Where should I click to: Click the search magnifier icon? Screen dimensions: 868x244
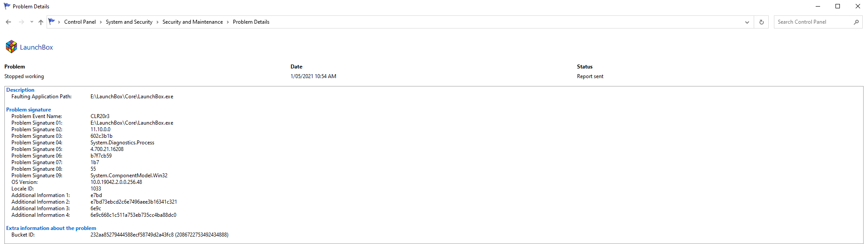point(856,22)
